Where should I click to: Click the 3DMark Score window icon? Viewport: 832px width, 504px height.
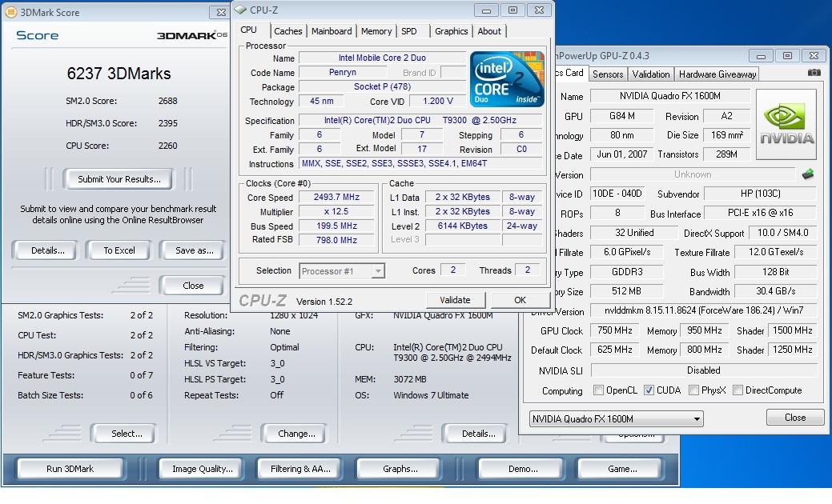click(x=10, y=12)
